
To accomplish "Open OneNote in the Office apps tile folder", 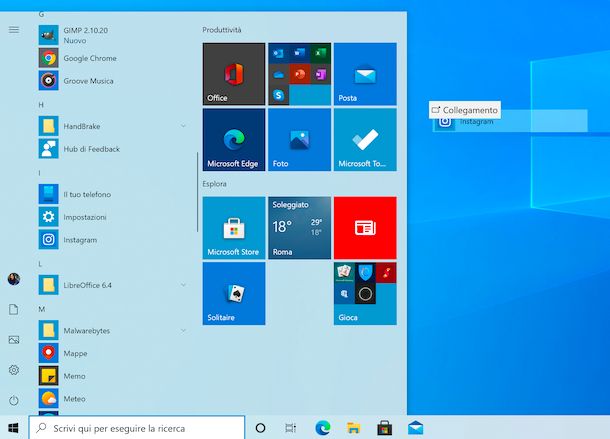I will [320, 74].
